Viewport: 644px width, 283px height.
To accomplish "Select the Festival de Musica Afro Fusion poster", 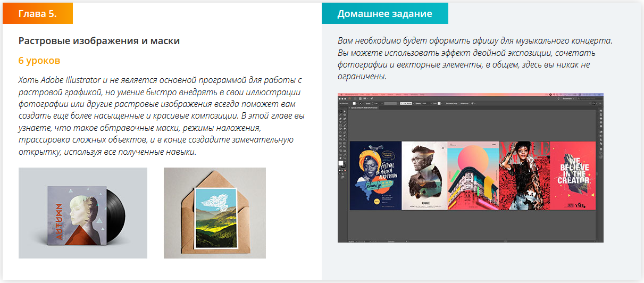I will coord(376,176).
